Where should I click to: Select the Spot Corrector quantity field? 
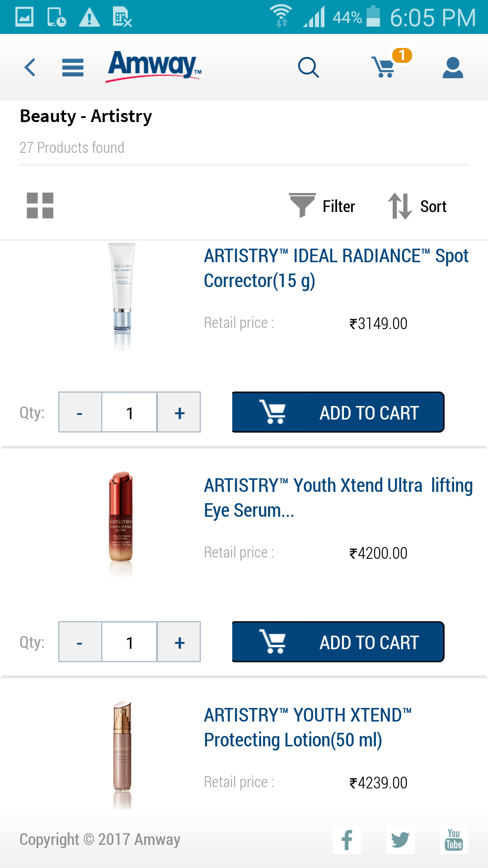coord(130,412)
